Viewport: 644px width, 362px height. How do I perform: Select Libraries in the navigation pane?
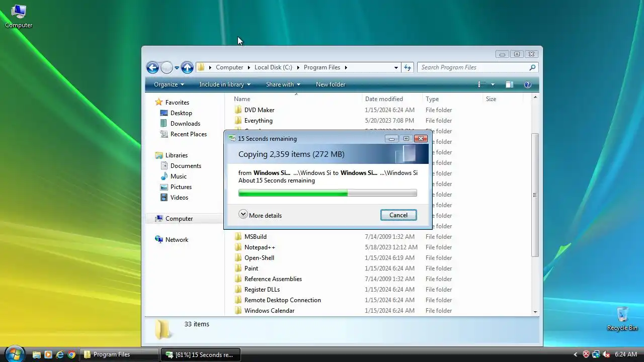pos(176,155)
